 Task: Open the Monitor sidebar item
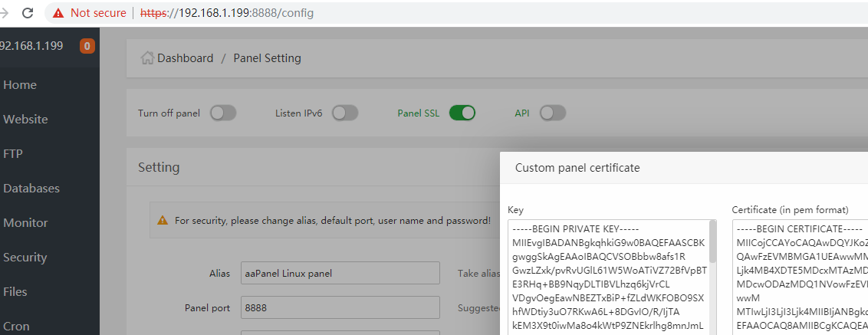[25, 223]
